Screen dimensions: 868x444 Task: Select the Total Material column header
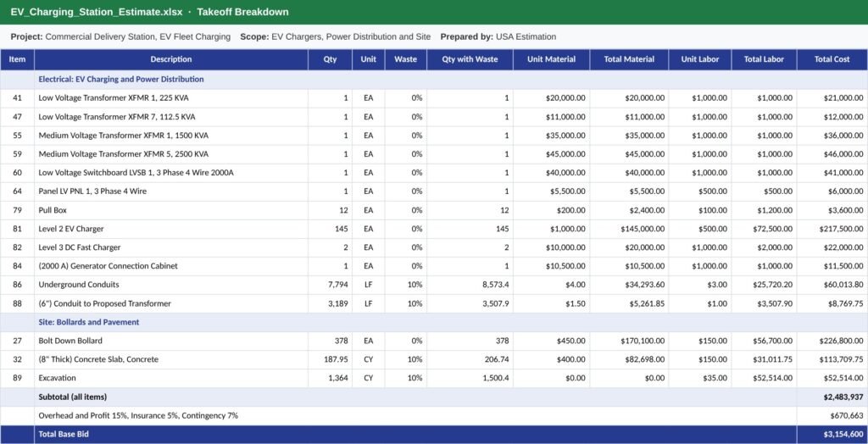coord(630,59)
